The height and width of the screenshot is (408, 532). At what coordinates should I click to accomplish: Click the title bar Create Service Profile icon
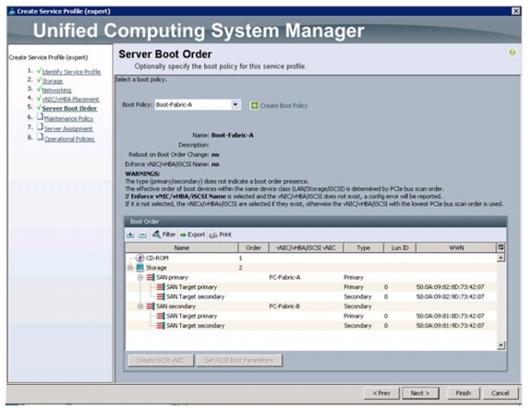pyautogui.click(x=12, y=11)
